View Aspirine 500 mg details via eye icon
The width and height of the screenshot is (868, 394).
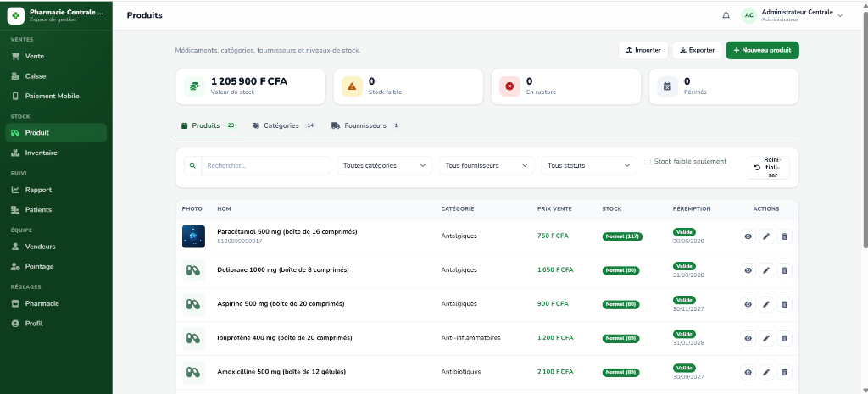(x=748, y=304)
